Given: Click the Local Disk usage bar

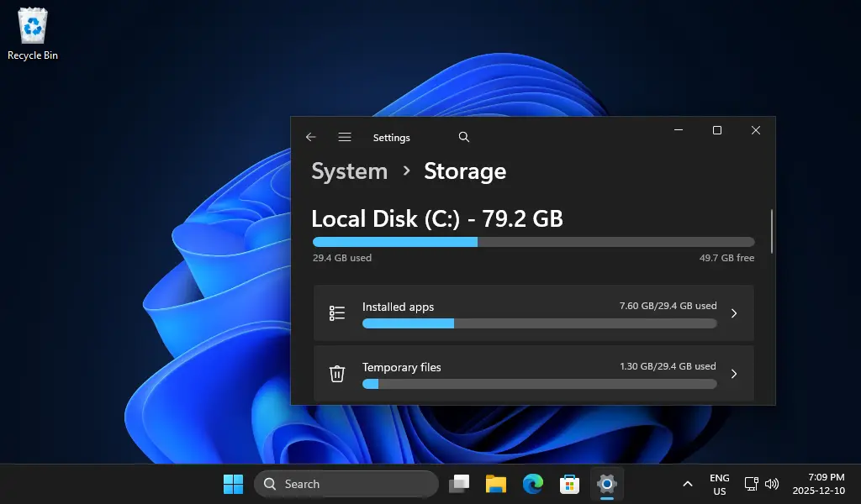Looking at the screenshot, I should tap(533, 242).
